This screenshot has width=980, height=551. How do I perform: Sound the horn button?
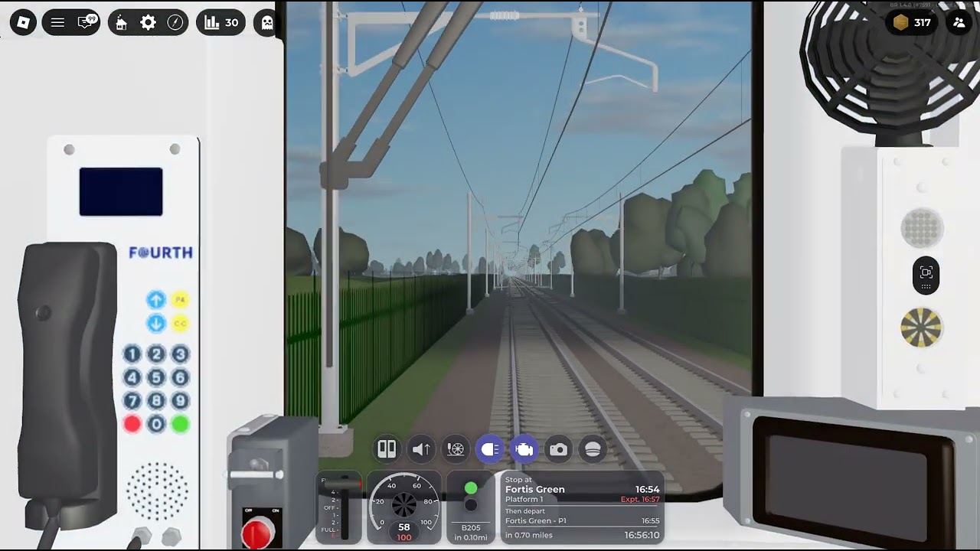point(421,449)
